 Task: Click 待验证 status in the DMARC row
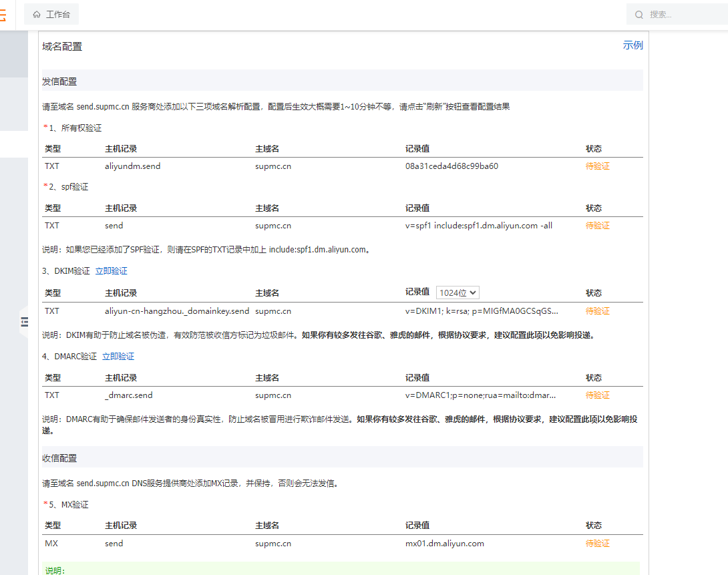pyautogui.click(x=598, y=395)
